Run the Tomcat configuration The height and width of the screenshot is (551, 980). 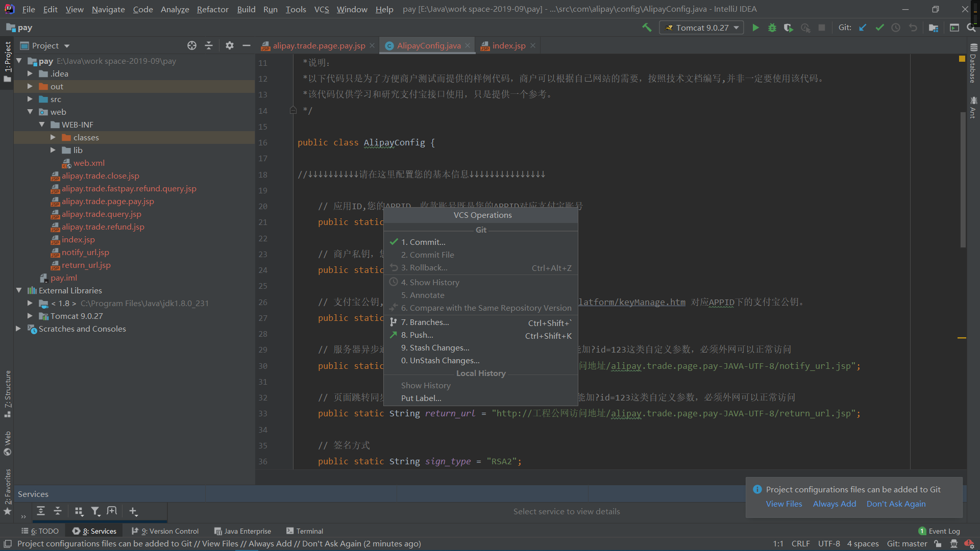(x=755, y=28)
